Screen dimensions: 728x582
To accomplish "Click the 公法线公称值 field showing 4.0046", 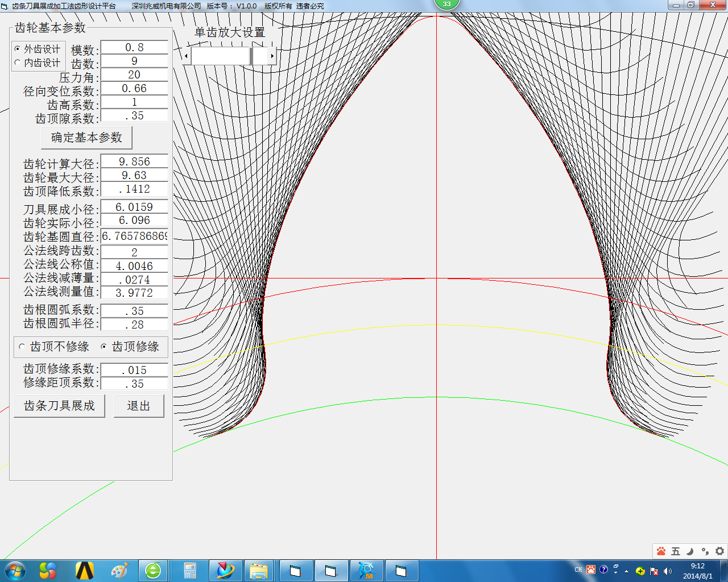I will (x=134, y=265).
